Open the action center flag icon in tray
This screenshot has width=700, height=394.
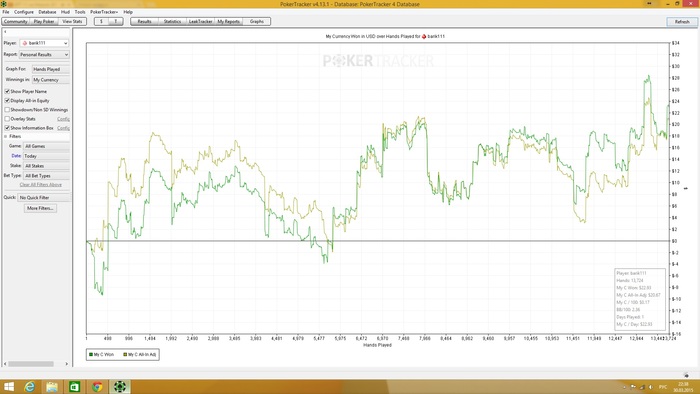[x=633, y=387]
